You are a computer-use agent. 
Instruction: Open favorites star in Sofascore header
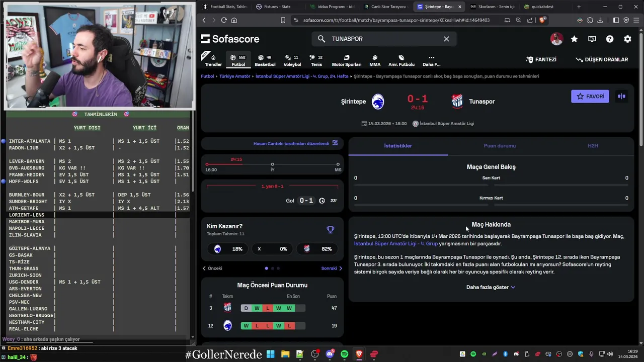click(574, 39)
